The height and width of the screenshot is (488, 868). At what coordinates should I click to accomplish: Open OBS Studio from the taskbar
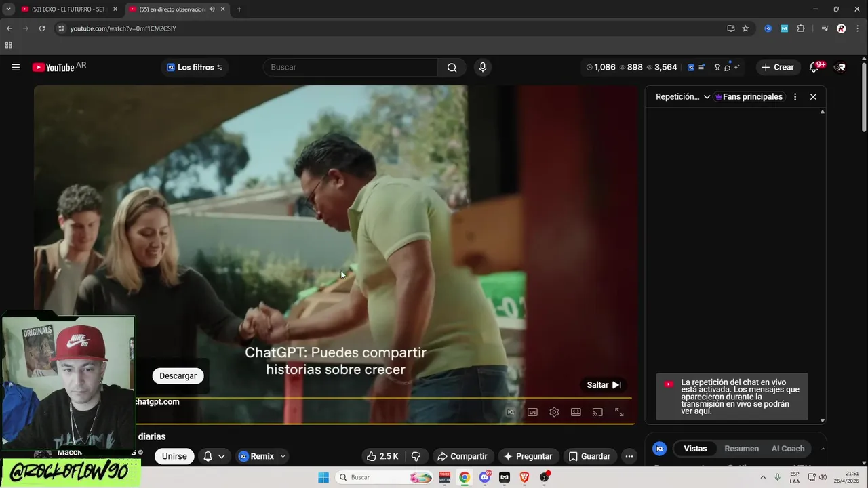544,477
